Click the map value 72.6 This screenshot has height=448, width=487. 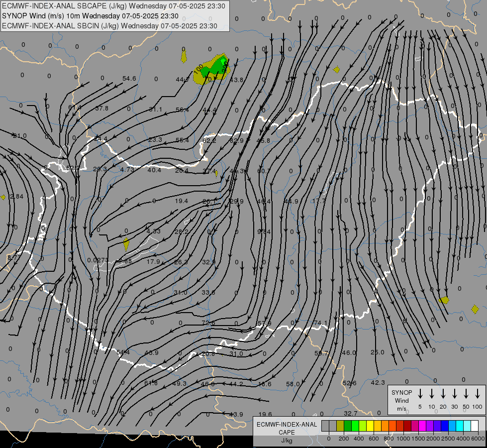pyautogui.click(x=208, y=323)
